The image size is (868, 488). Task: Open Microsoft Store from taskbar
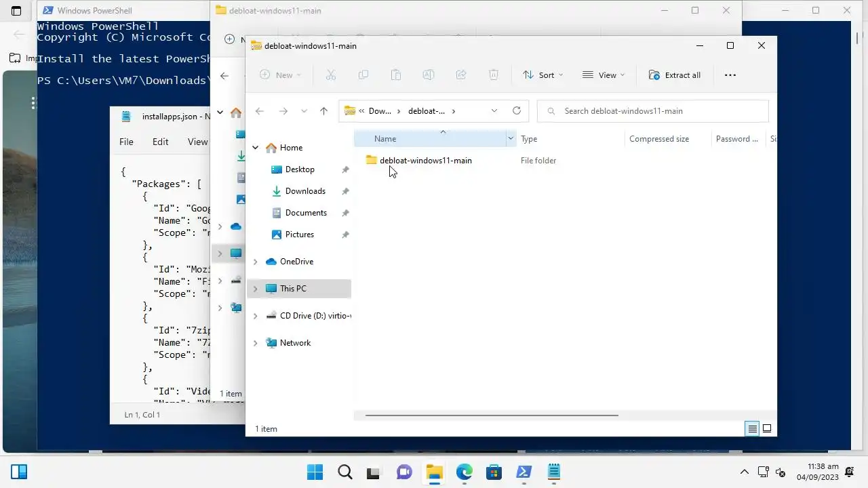click(494, 472)
